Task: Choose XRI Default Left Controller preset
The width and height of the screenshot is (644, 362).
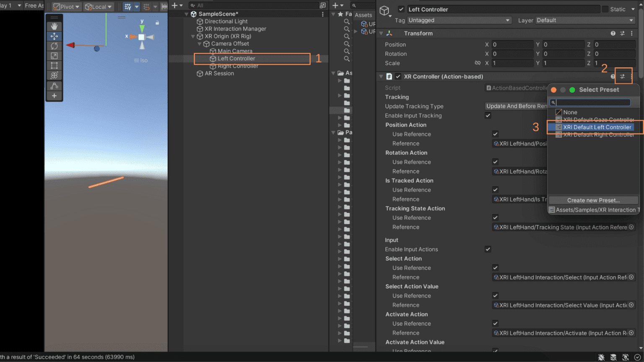Action: coord(597,127)
